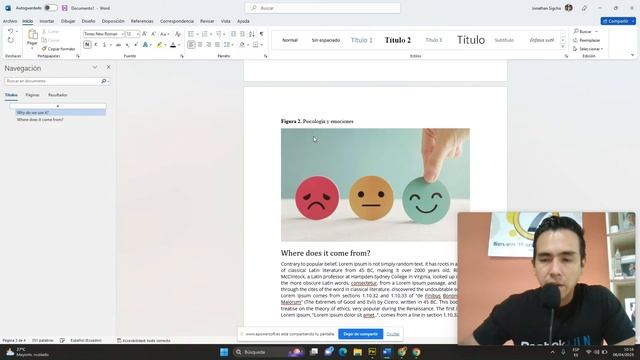Center the paragraph text

tap(200, 45)
